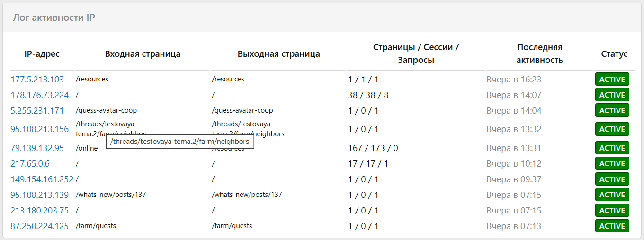
Task: Open IP address 217.65.0.6
Action: [30, 164]
